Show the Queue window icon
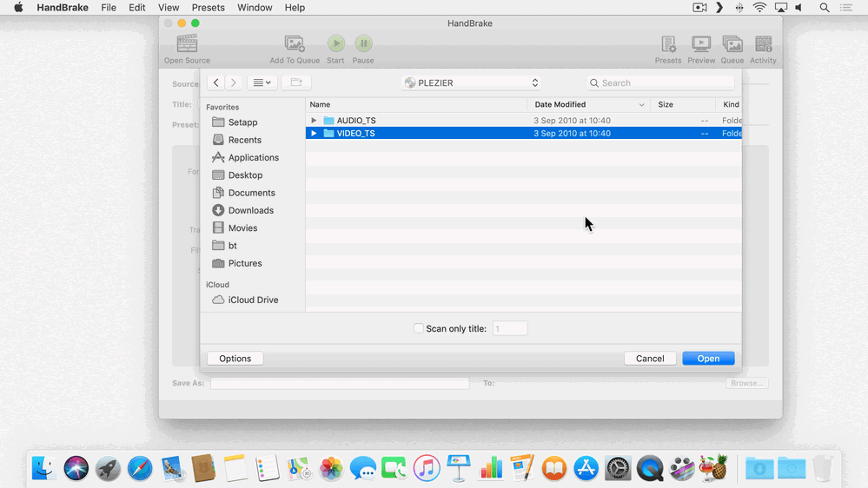Screen dimensions: 868x488 (732, 43)
